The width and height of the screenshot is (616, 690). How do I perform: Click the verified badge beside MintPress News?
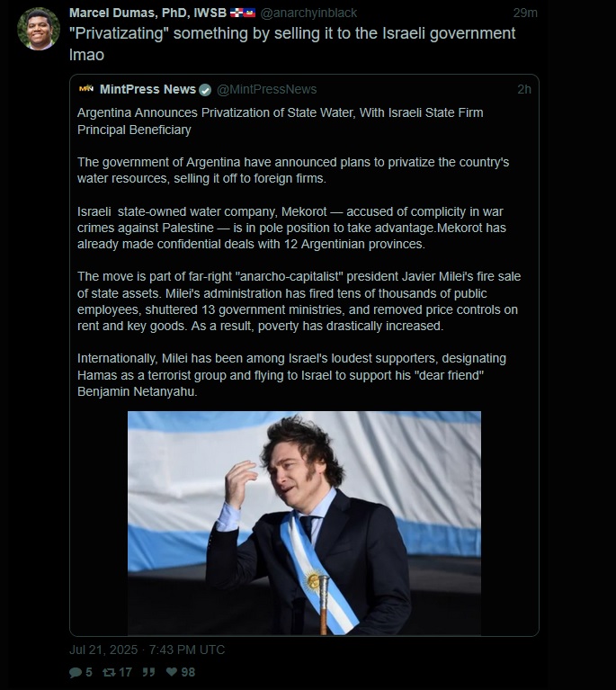(x=205, y=90)
